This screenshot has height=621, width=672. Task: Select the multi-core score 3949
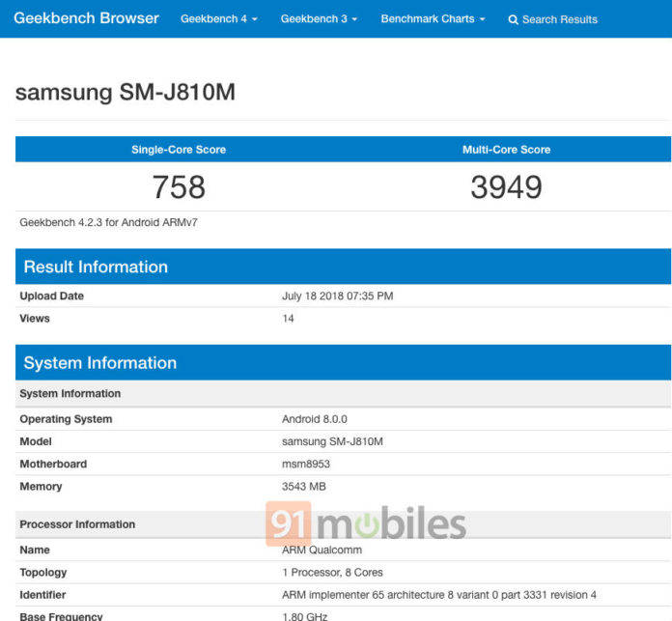507,187
